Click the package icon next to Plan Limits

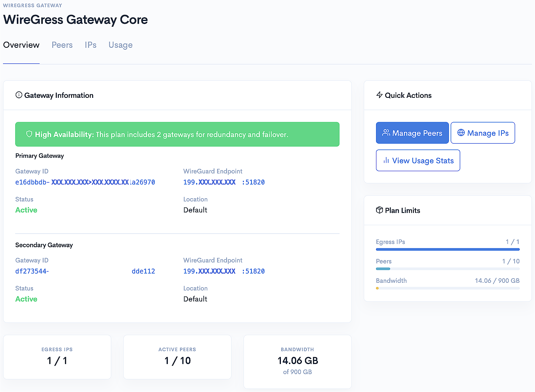pos(379,210)
